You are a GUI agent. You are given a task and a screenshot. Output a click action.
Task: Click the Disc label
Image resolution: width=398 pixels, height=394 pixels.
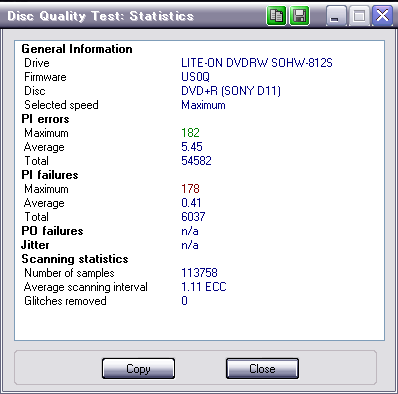[x=35, y=91]
